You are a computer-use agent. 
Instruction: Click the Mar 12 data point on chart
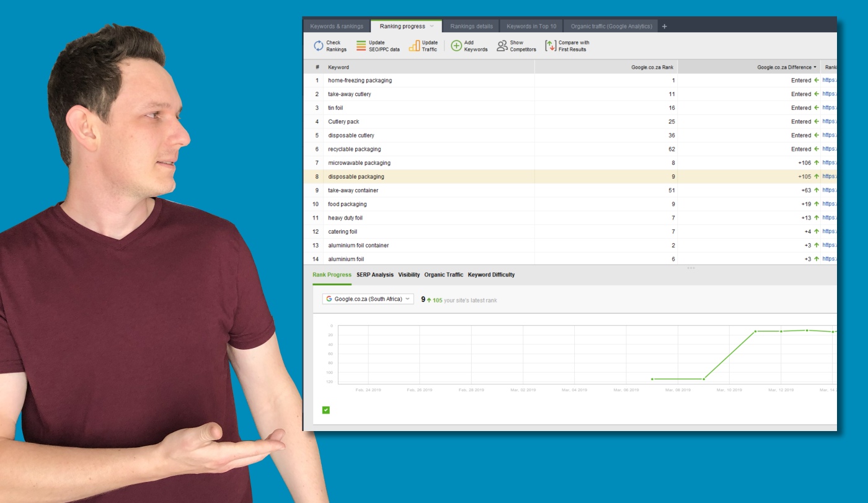click(781, 331)
